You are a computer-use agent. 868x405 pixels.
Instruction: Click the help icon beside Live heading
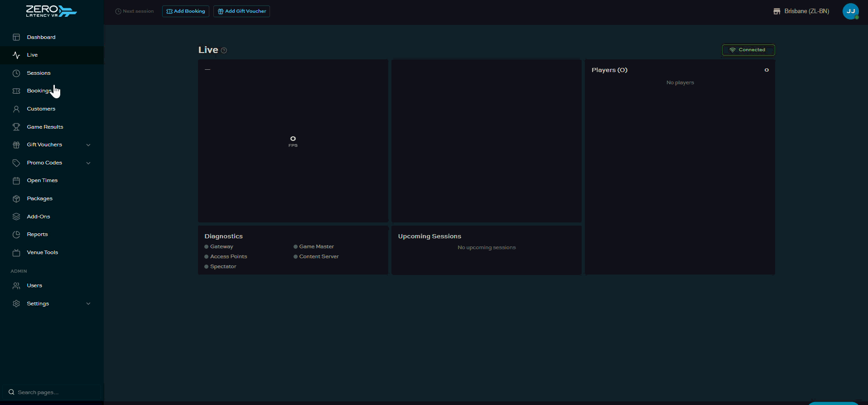[x=224, y=50]
